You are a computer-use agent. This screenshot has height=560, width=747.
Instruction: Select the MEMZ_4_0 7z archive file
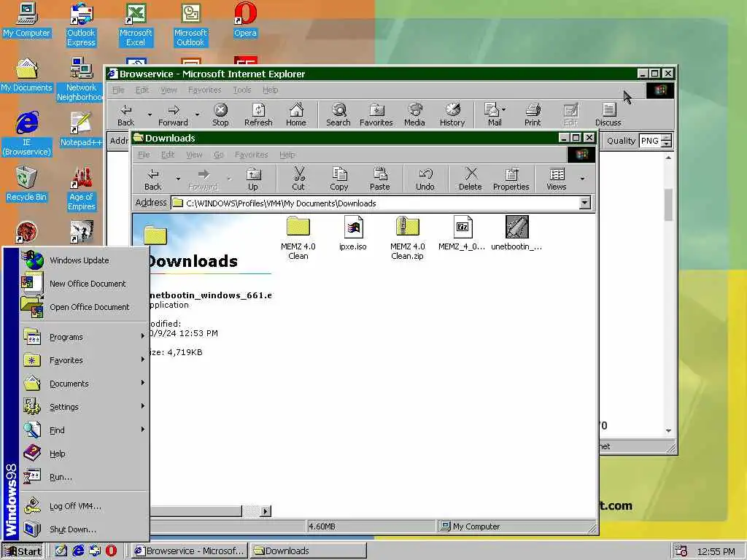click(x=462, y=233)
